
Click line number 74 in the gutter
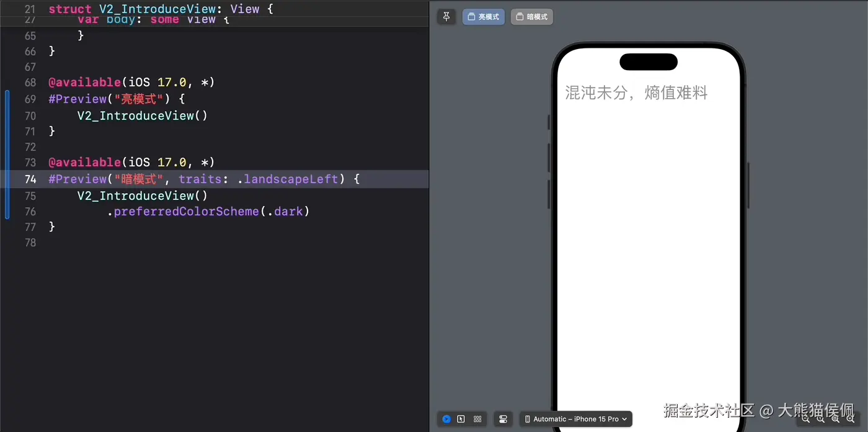coord(30,179)
